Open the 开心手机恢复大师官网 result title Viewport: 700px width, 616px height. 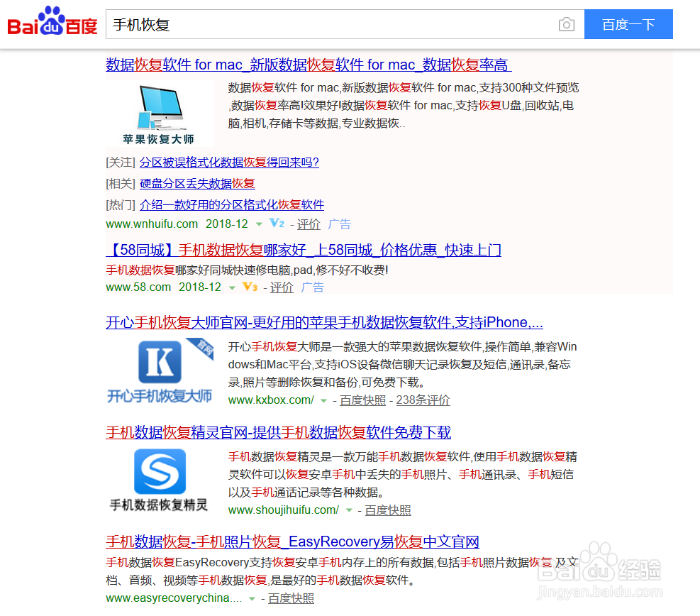coord(324,322)
